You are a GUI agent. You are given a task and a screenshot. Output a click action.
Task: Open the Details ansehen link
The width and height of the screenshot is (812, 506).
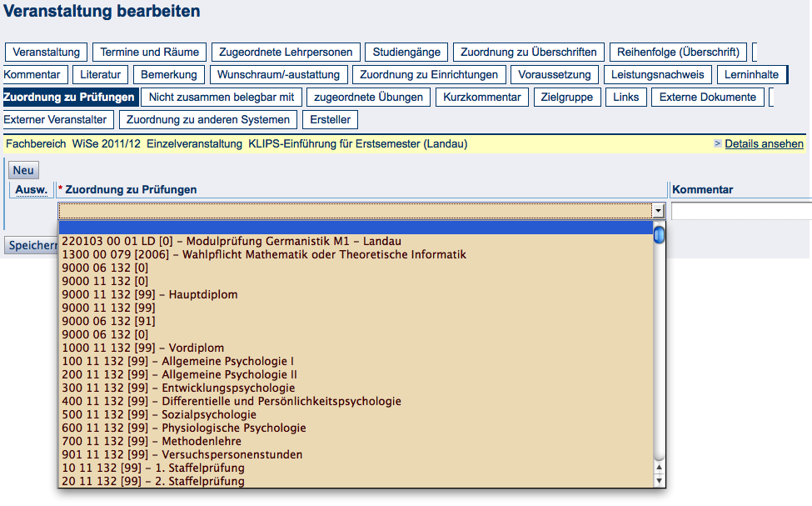(763, 143)
